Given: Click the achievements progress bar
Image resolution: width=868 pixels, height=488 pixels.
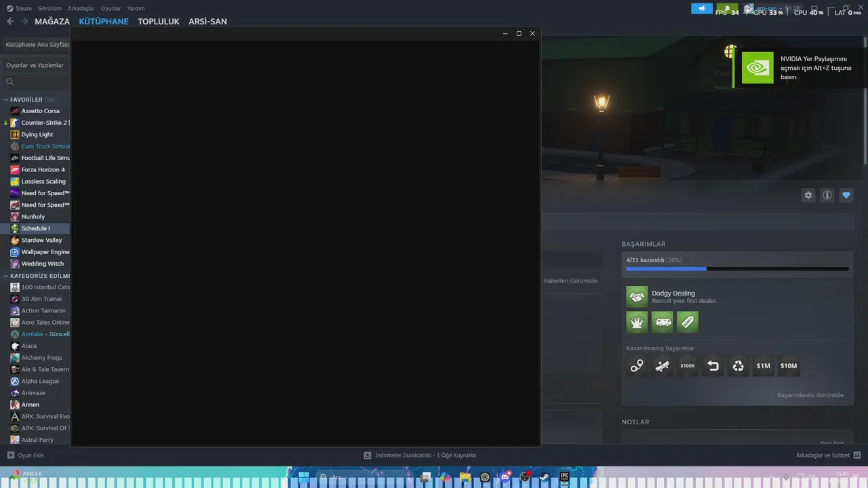Looking at the screenshot, I should coord(737,269).
